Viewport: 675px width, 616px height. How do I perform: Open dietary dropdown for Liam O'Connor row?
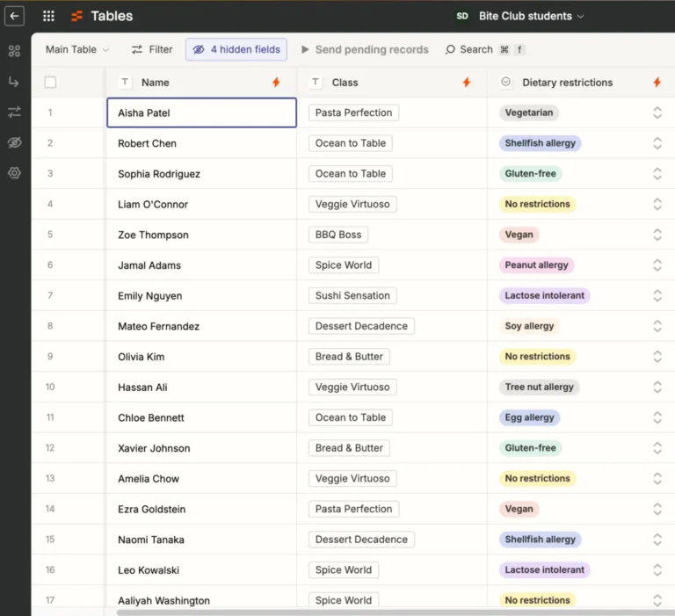(x=657, y=204)
